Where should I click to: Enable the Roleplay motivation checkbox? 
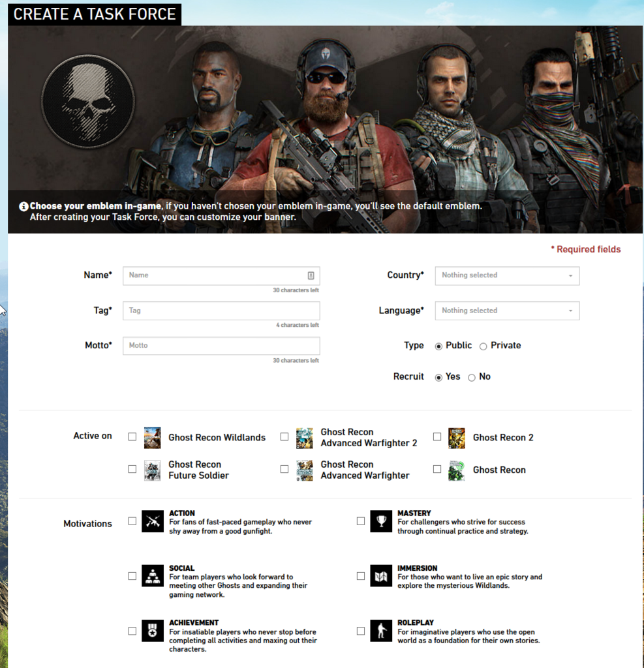coord(361,631)
